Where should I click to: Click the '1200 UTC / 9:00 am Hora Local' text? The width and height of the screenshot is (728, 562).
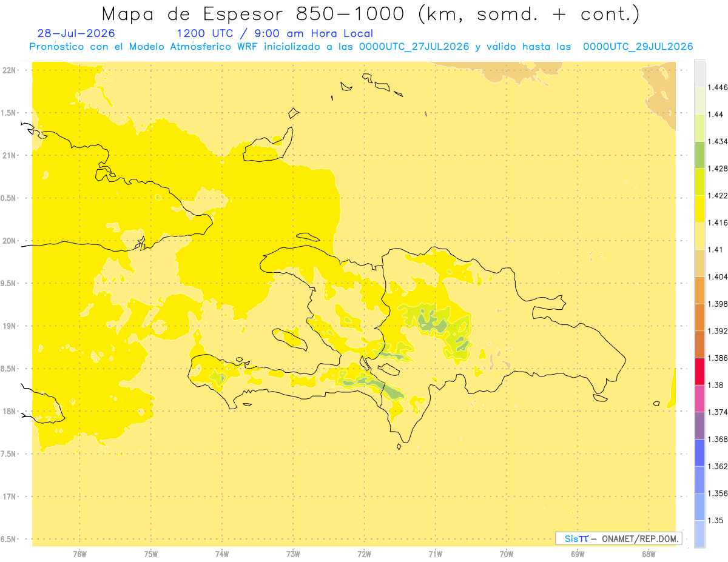[x=275, y=34]
